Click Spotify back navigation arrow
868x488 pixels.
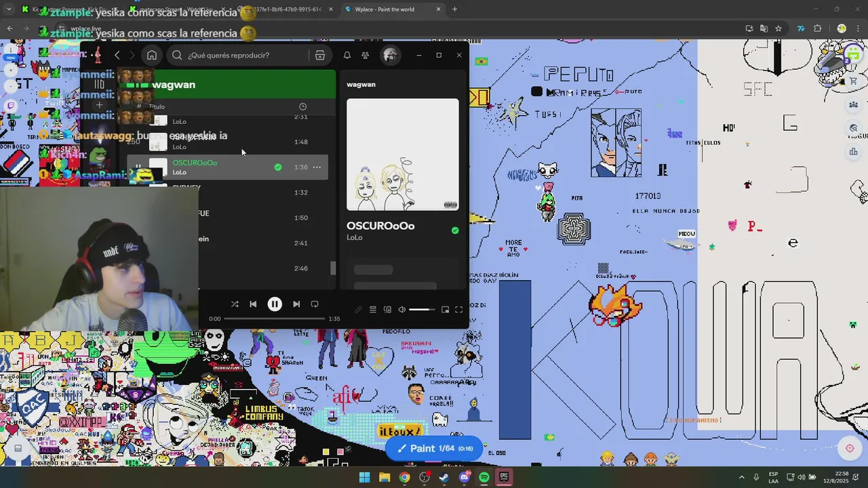[x=117, y=56]
